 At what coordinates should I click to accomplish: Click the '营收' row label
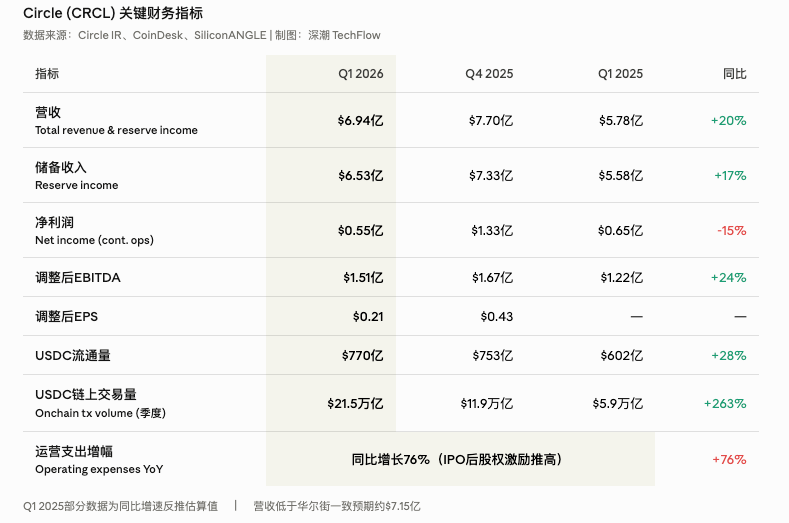click(48, 112)
